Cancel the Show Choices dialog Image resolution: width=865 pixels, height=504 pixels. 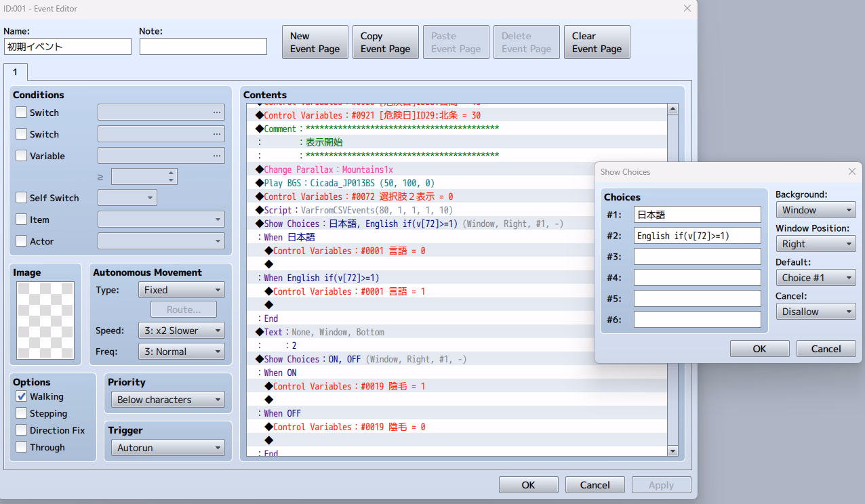click(826, 349)
